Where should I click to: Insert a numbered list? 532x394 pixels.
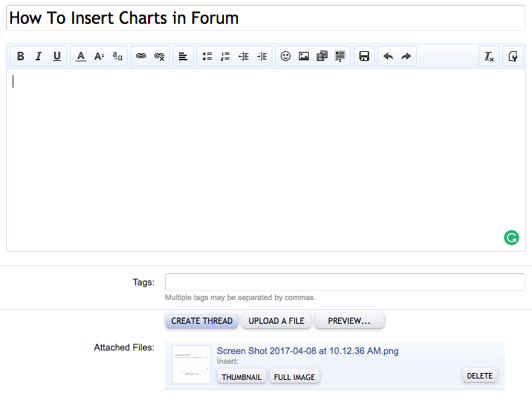[x=225, y=57]
